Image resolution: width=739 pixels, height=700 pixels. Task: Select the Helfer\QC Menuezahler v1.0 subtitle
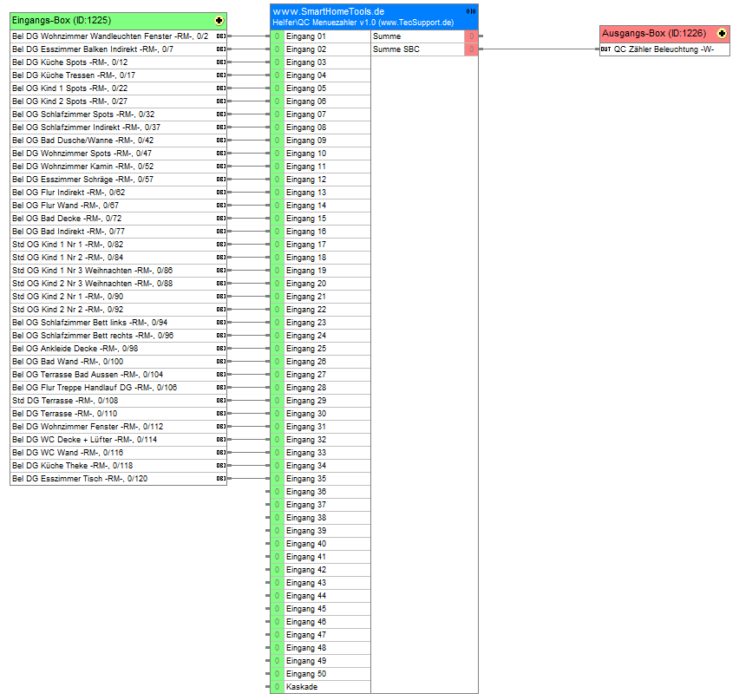pos(363,23)
